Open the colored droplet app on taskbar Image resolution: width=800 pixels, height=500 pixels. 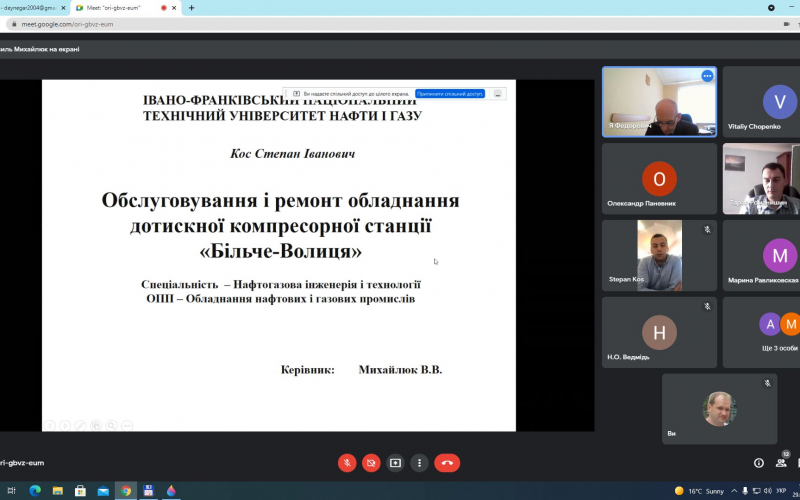coord(171,491)
